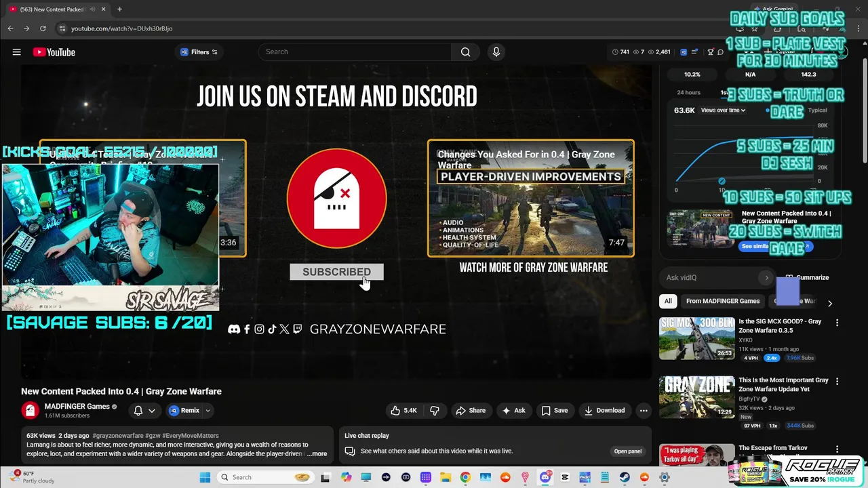This screenshot has width=868, height=488.
Task: Click the MADFINGER Games channel avatar
Action: click(30, 410)
